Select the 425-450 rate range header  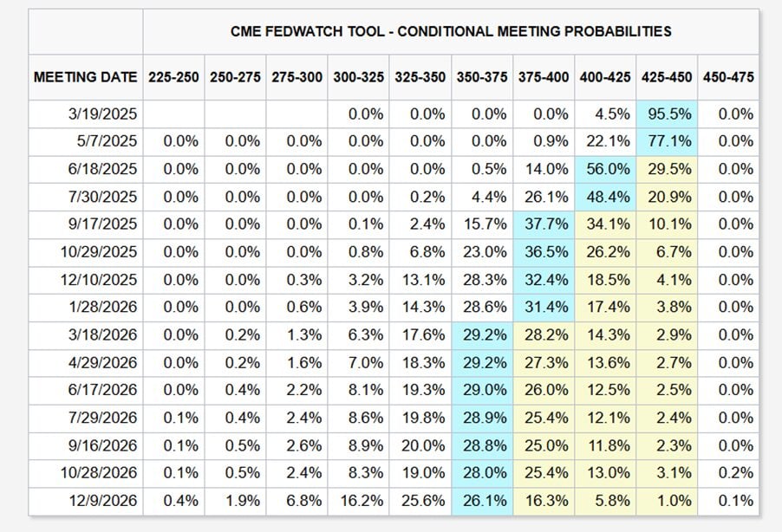coord(667,77)
